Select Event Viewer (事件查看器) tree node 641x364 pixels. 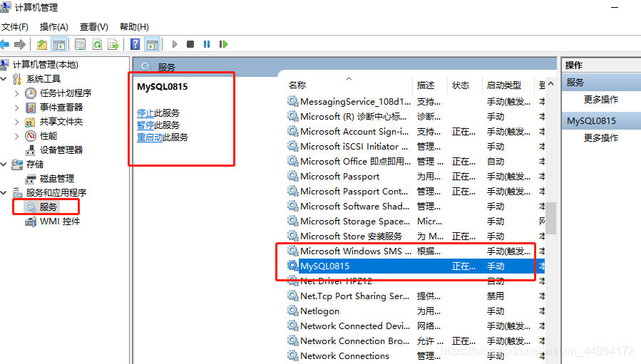pos(61,108)
